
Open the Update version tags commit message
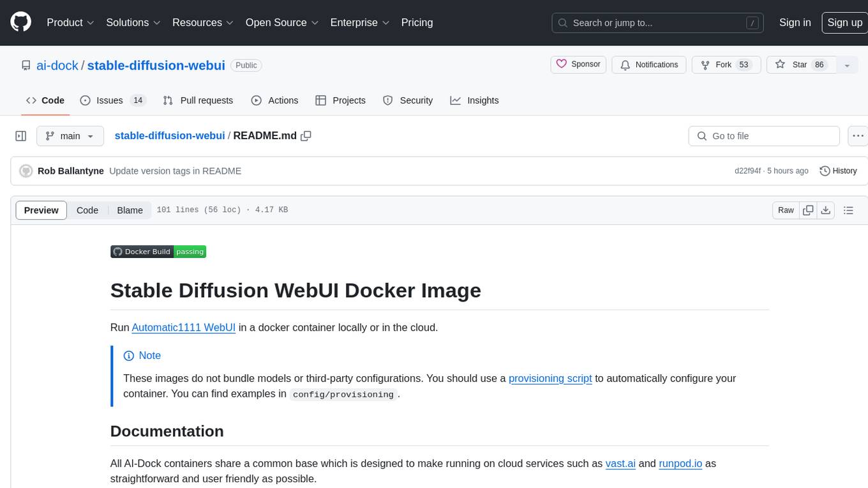point(175,171)
